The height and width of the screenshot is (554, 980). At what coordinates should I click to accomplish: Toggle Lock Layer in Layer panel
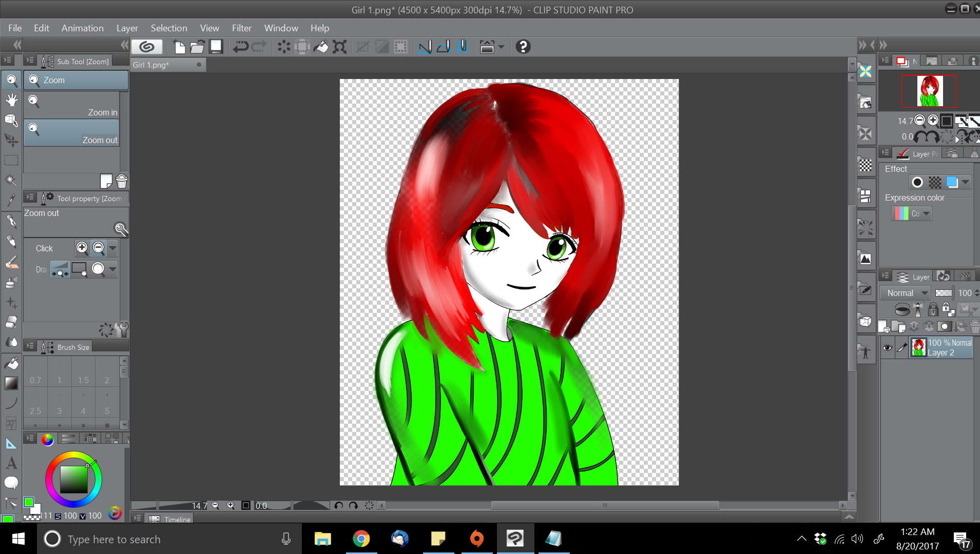pyautogui.click(x=933, y=309)
